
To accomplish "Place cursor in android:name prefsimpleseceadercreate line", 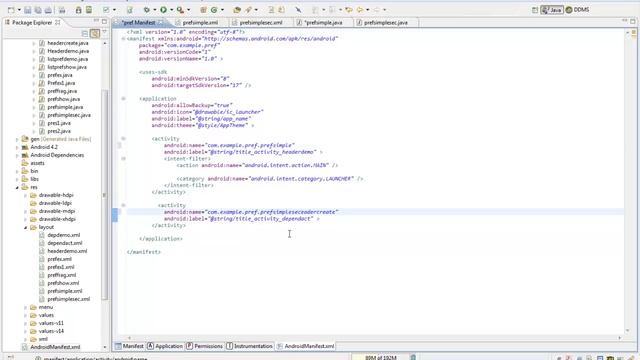I will coord(251,212).
